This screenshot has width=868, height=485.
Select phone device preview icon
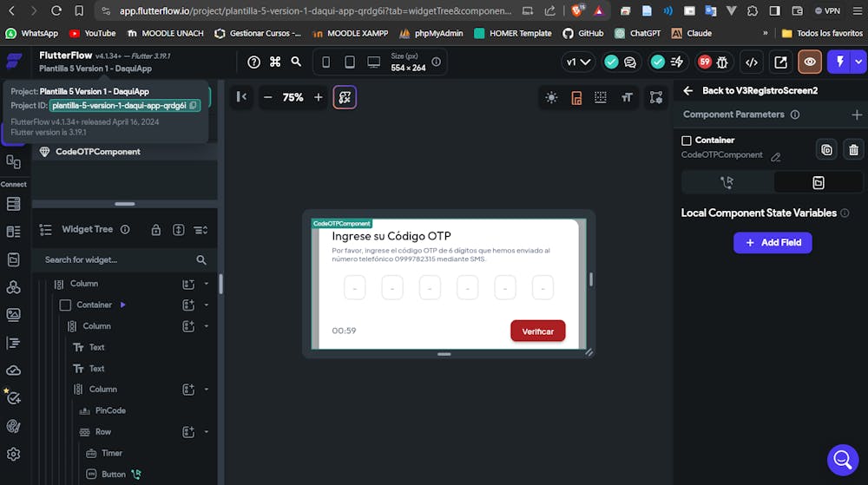326,62
